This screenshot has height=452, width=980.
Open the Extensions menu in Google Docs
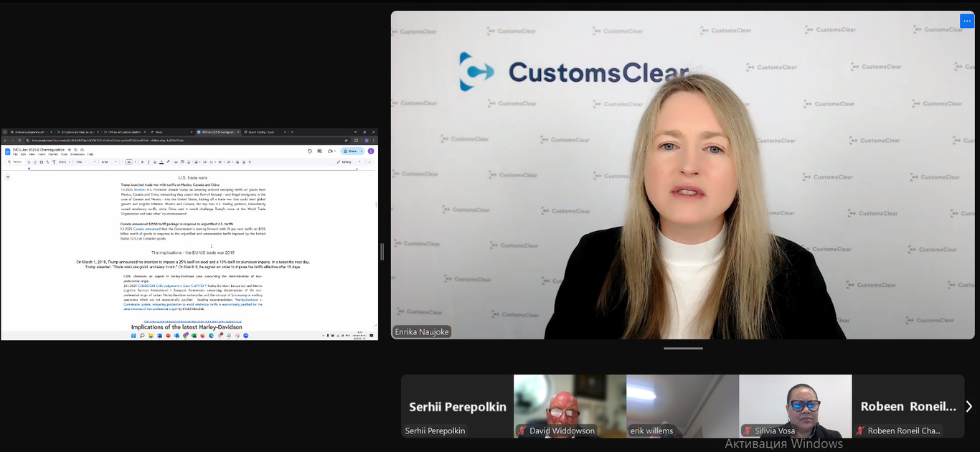tap(77, 154)
